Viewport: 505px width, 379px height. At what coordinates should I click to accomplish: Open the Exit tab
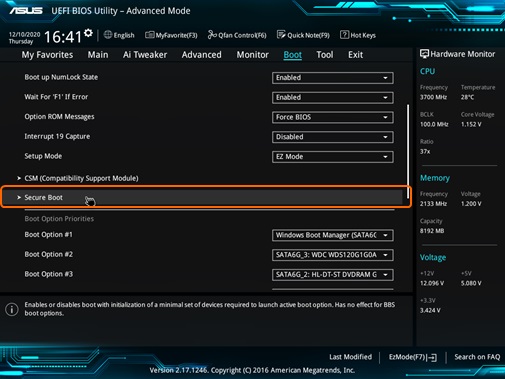tap(355, 55)
